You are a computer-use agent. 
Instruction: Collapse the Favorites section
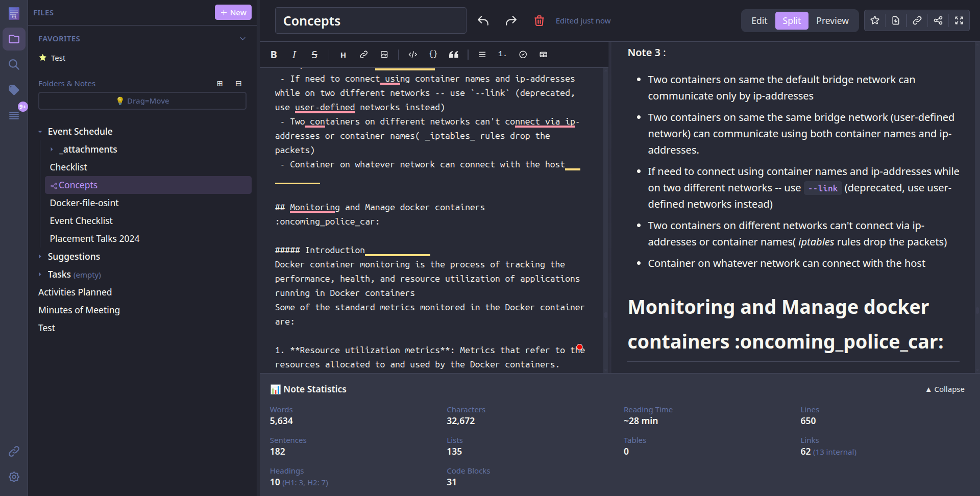(242, 38)
